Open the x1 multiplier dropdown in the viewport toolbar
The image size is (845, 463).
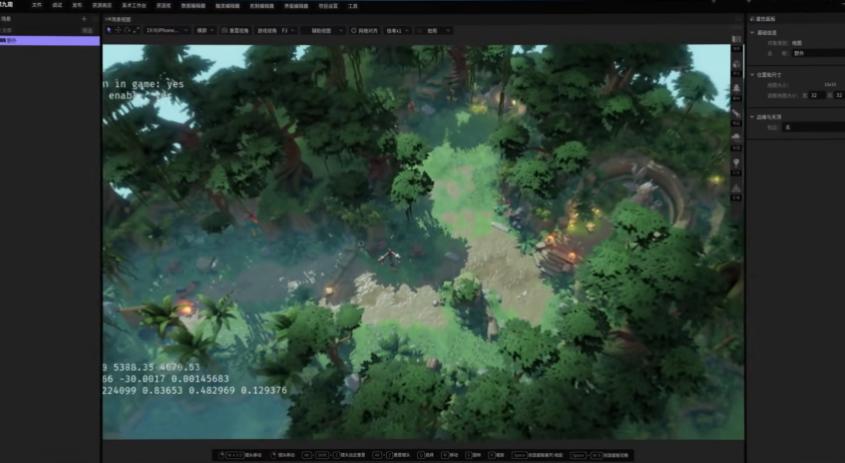[x=397, y=31]
